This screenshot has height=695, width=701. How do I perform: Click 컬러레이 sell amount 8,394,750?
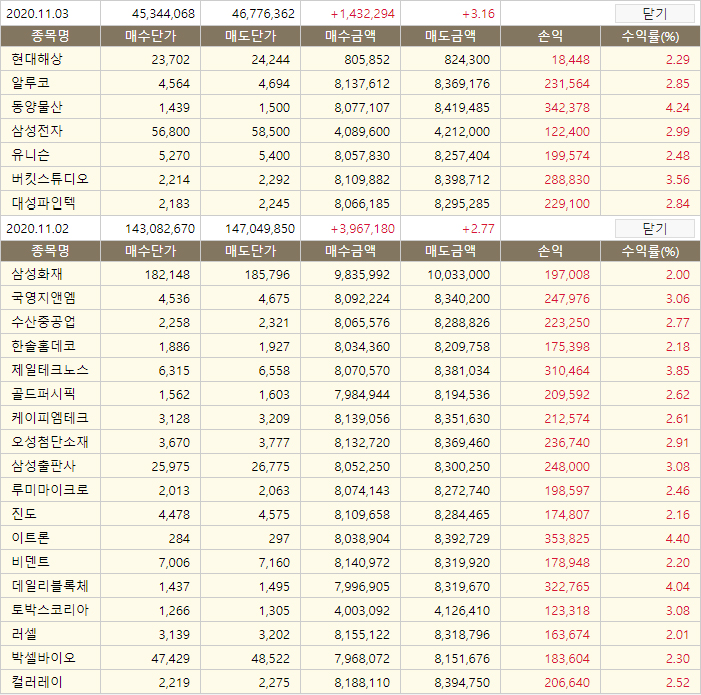(462, 683)
